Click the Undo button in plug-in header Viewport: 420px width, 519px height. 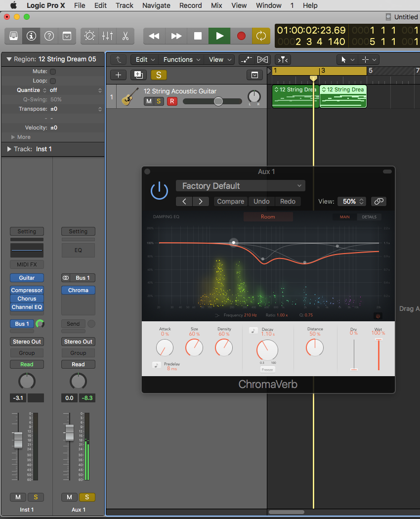(x=261, y=202)
